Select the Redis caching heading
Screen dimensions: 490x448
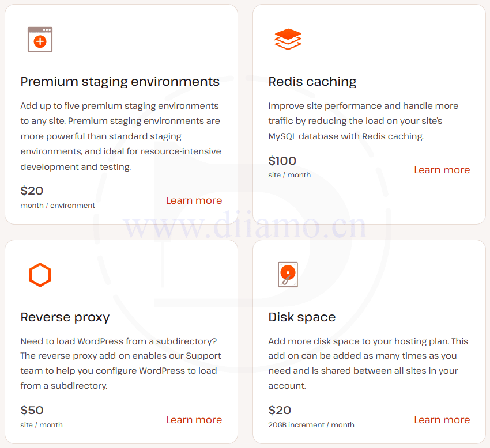pyautogui.click(x=312, y=82)
